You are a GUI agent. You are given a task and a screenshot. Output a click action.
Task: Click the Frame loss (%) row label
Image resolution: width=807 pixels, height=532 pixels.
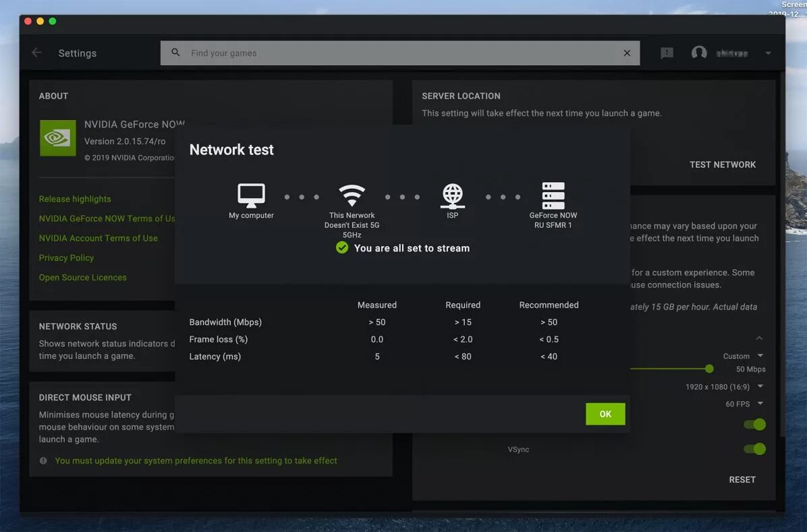point(218,340)
